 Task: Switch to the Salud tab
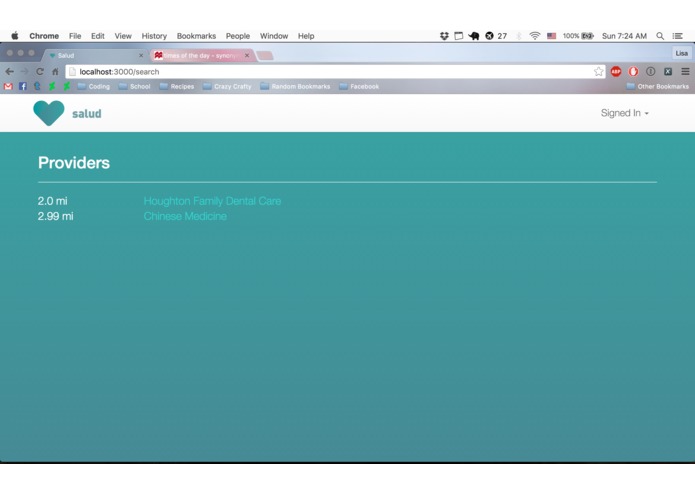tap(95, 55)
